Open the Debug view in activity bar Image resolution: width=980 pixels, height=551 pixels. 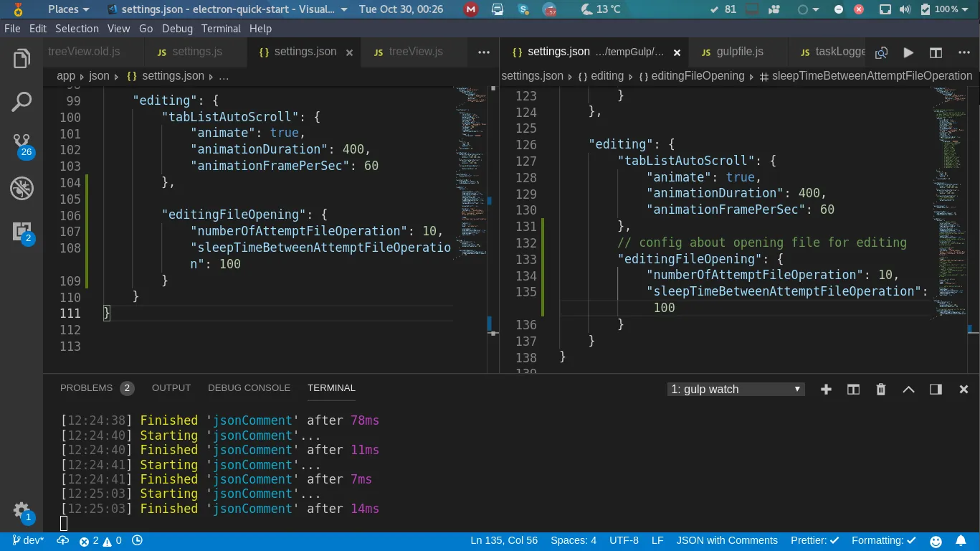(22, 189)
